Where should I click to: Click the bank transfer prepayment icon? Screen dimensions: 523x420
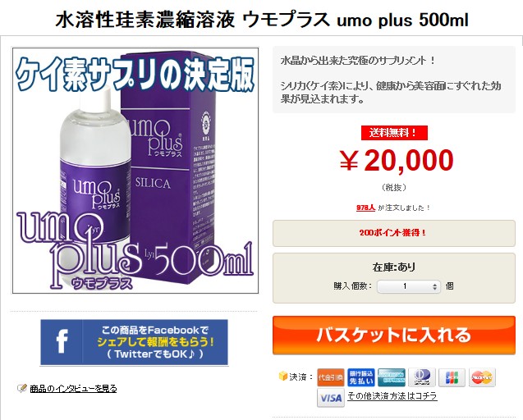(x=361, y=377)
